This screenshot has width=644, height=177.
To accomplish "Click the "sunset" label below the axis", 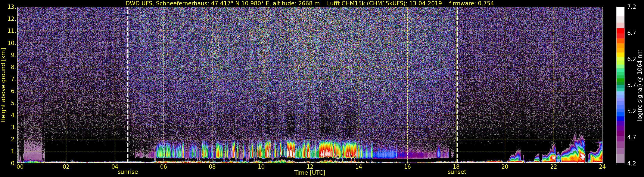I will [x=457, y=172].
